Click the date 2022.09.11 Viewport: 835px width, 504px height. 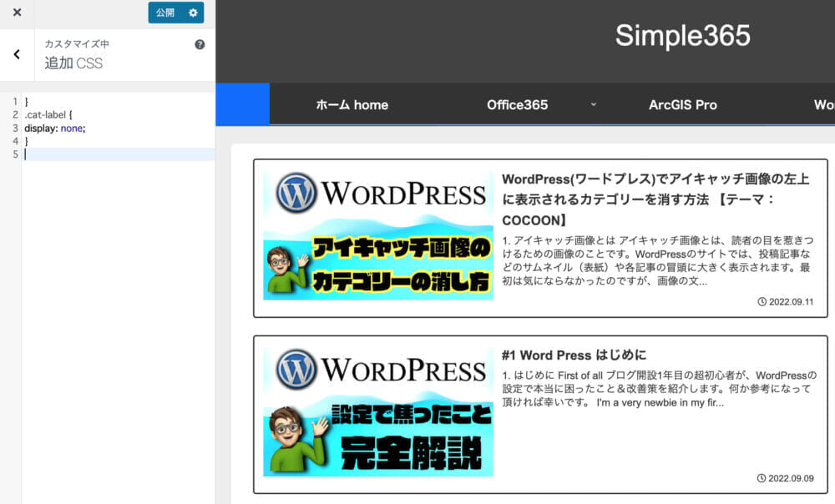(x=792, y=302)
